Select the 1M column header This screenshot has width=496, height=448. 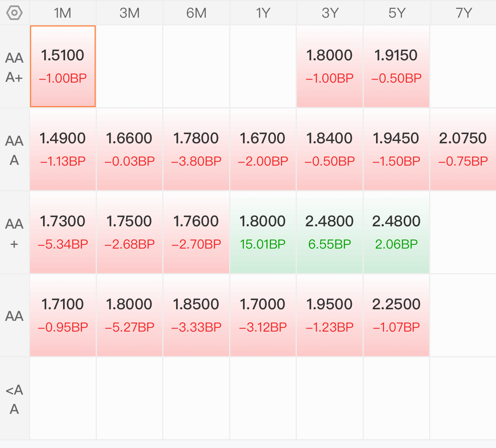[63, 13]
